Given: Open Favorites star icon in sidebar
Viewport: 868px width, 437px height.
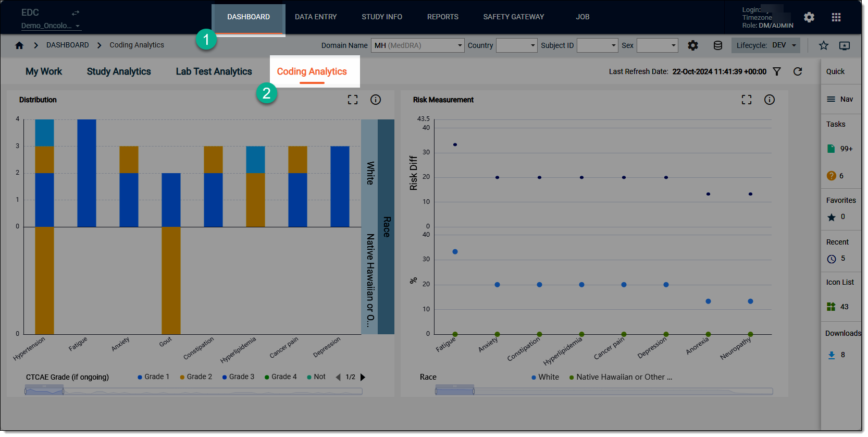Looking at the screenshot, I should 832,217.
